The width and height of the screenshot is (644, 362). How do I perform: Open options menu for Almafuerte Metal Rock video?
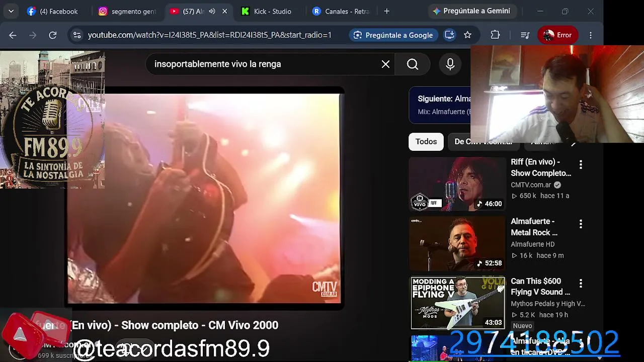[x=581, y=224]
